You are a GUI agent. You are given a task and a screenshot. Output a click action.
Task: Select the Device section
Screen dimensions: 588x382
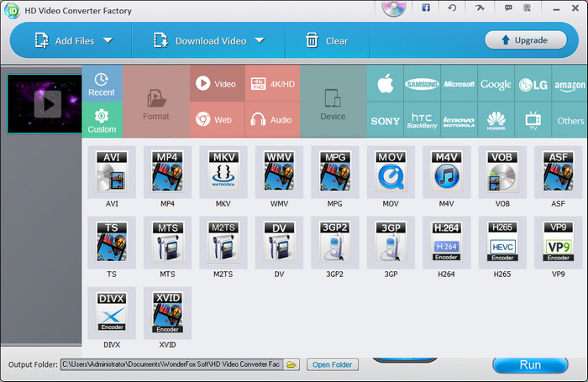(333, 102)
